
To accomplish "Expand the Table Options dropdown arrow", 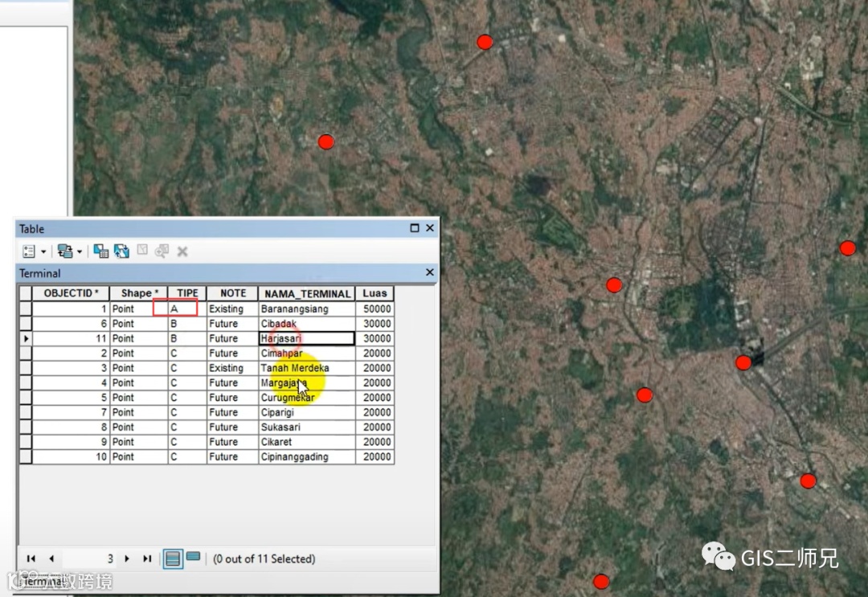I will click(43, 251).
